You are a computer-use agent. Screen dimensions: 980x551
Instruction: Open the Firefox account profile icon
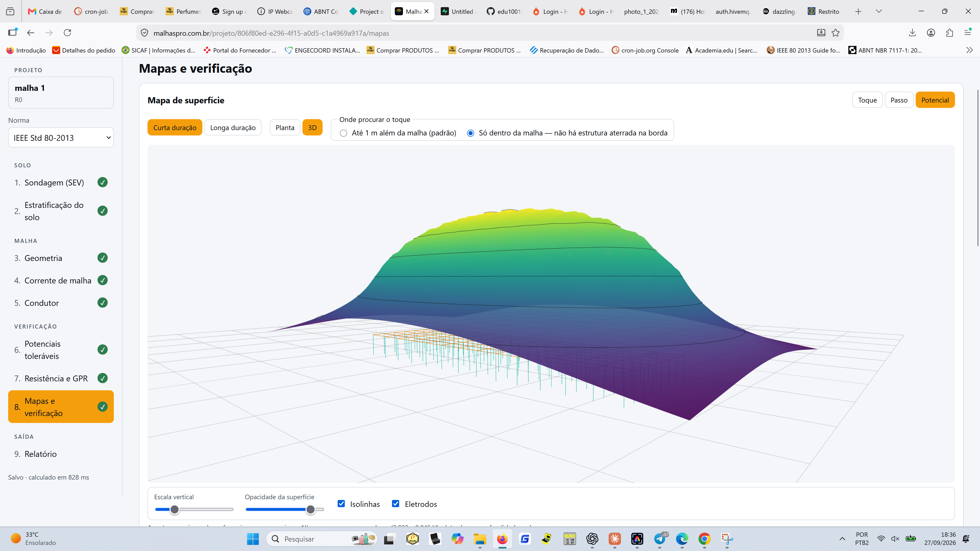click(931, 33)
